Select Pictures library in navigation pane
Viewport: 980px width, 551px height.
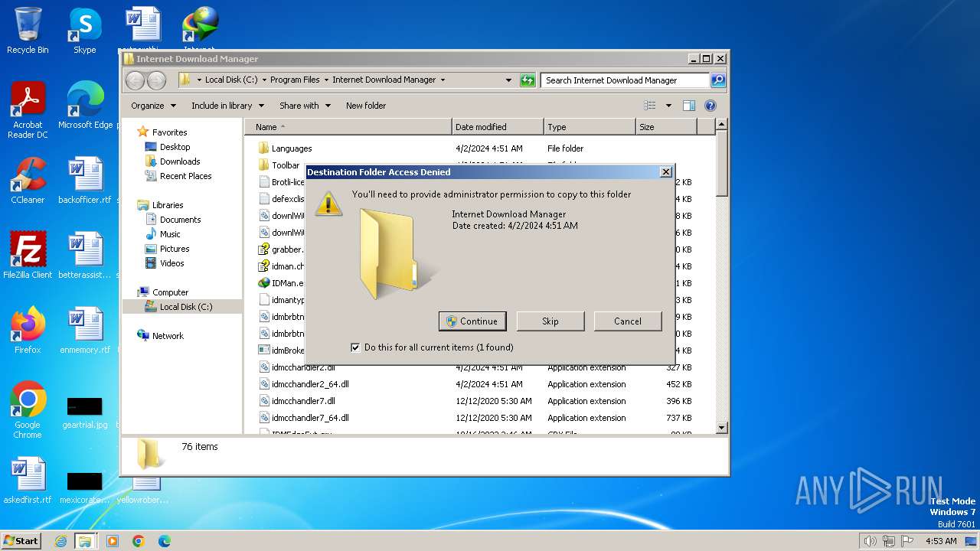[175, 249]
